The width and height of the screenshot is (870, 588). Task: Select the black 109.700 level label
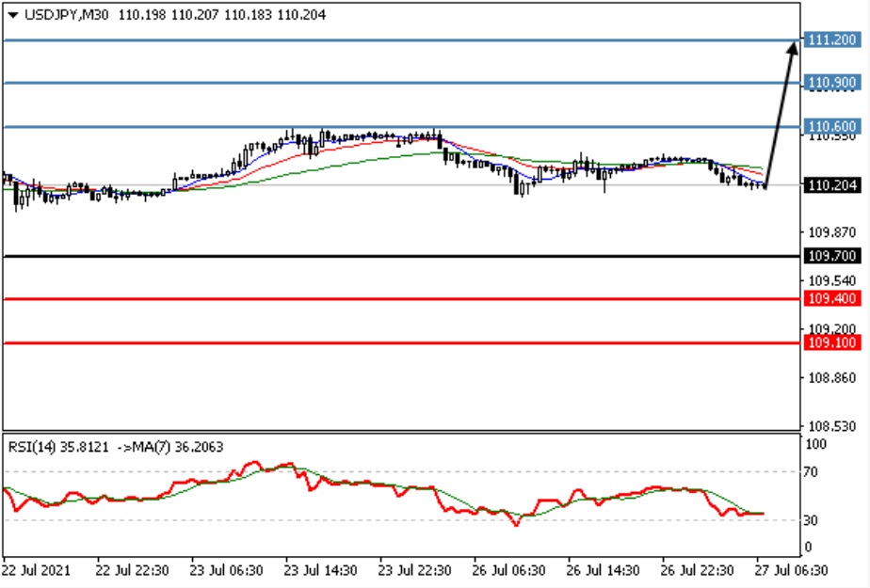(831, 256)
